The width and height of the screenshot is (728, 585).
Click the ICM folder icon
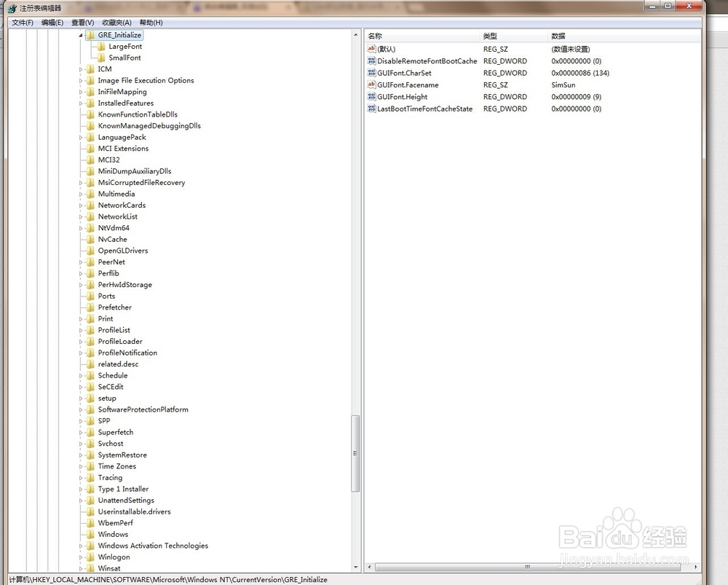tap(90, 68)
